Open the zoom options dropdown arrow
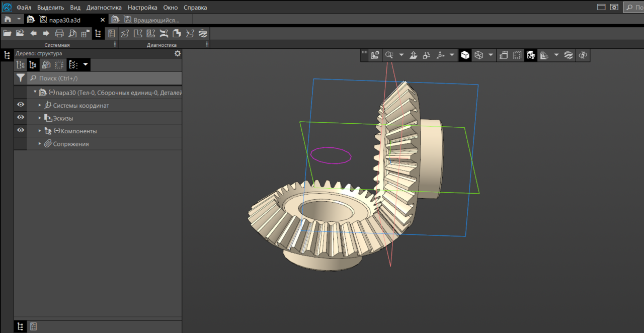This screenshot has width=644, height=333. (401, 55)
